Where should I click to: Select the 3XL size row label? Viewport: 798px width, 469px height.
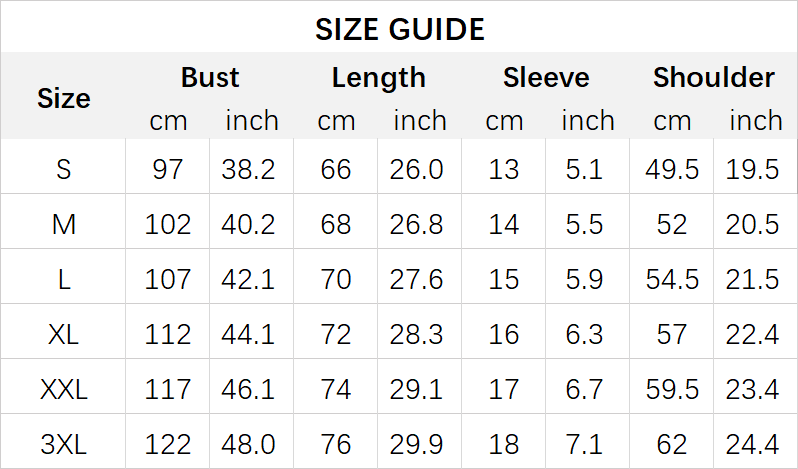64,444
